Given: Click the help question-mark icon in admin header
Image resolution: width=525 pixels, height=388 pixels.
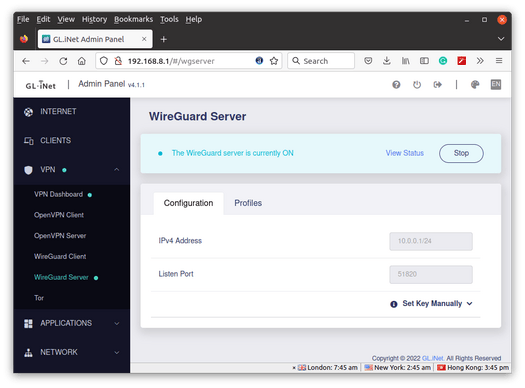Looking at the screenshot, I should (x=396, y=85).
